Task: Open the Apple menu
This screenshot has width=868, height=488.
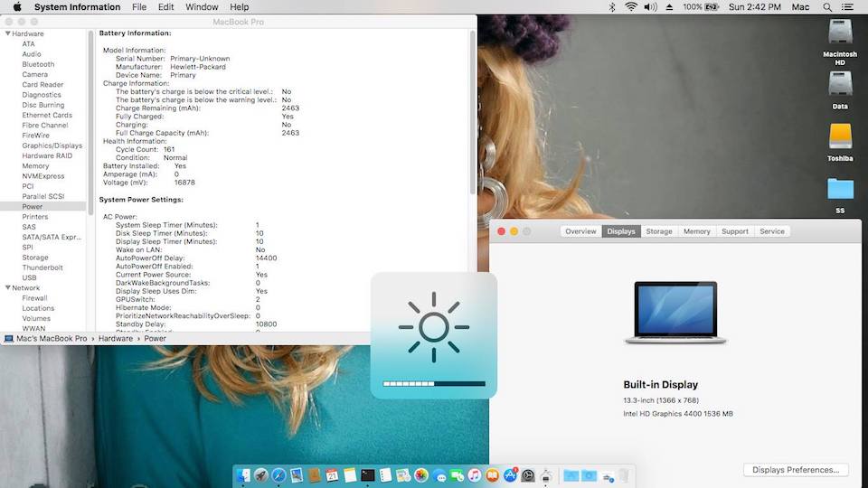Action: pos(17,7)
